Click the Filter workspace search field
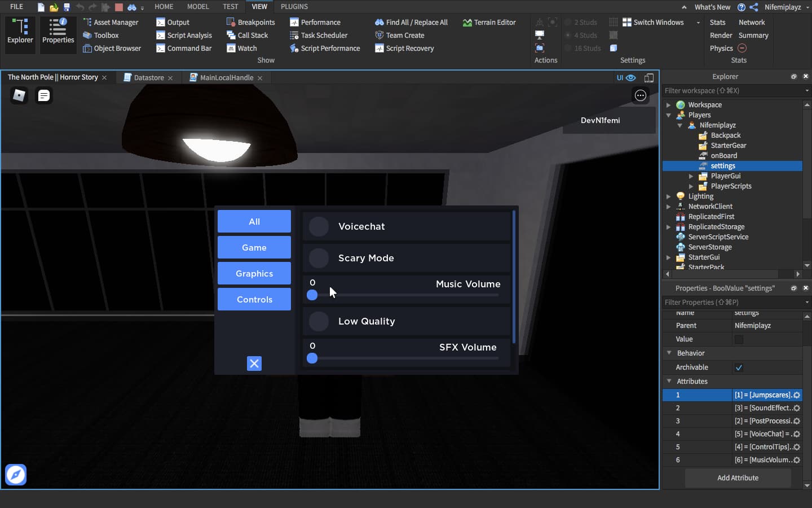 [732, 91]
